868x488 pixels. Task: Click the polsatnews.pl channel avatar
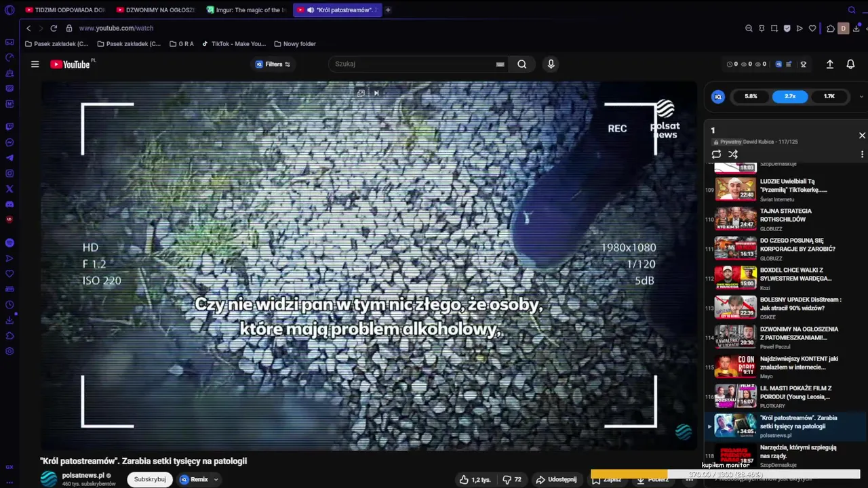[49, 479]
